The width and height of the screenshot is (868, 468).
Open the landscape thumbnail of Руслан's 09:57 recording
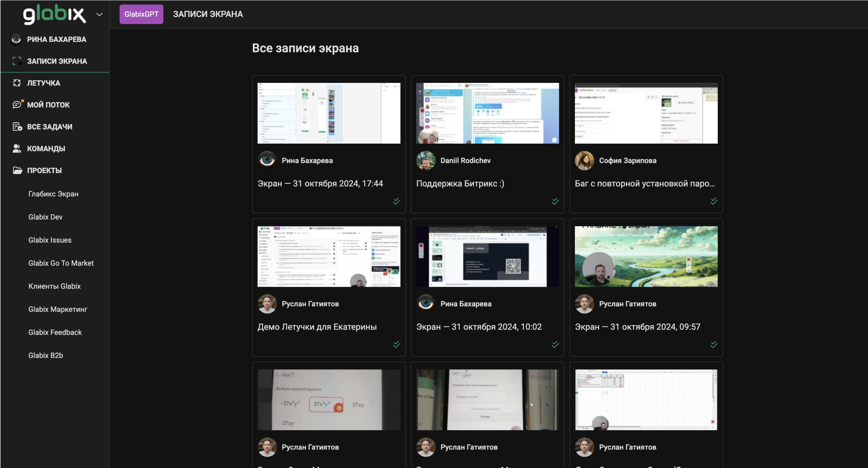click(x=646, y=256)
